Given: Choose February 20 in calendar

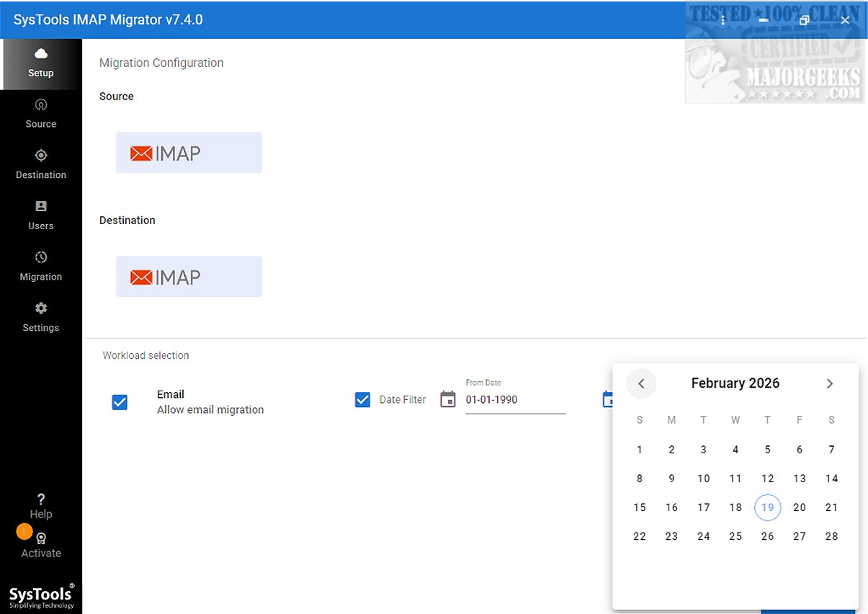Looking at the screenshot, I should [x=800, y=507].
